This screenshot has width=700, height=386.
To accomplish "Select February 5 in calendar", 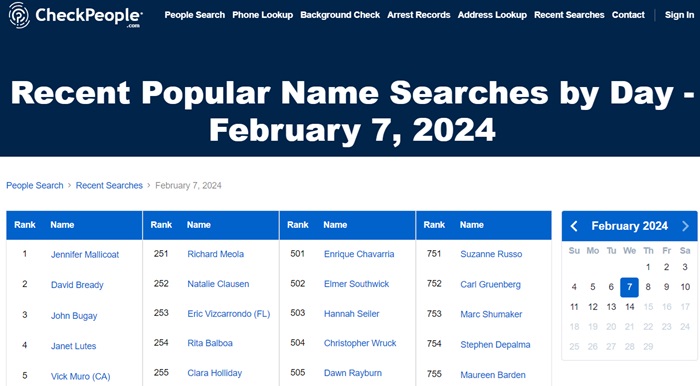I will point(593,287).
